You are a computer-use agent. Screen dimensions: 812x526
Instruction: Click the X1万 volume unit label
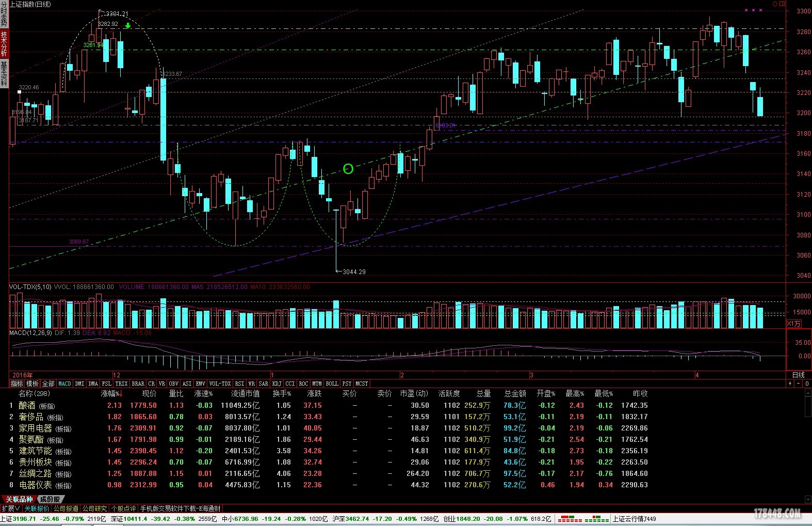click(x=793, y=324)
